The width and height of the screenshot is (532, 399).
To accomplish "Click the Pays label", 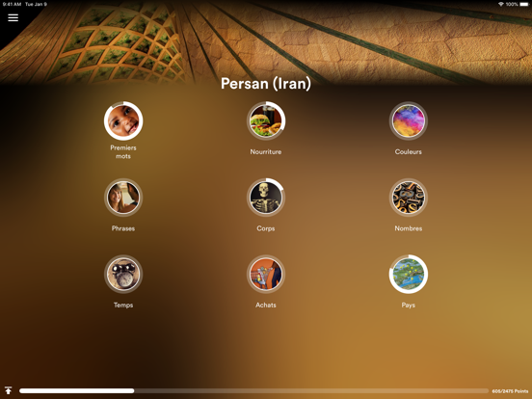I will click(409, 305).
